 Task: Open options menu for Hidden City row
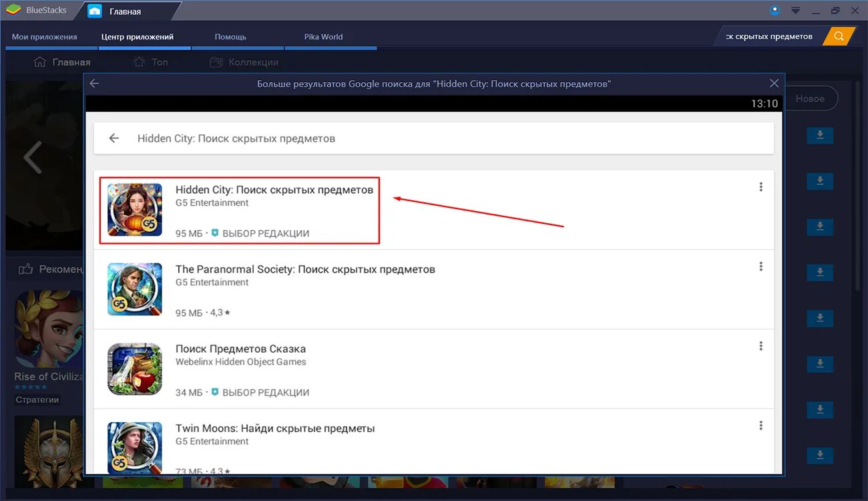pos(761,187)
